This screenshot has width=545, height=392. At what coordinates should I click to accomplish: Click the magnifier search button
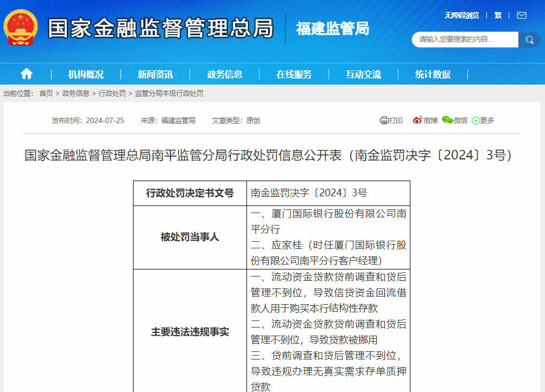tap(529, 40)
